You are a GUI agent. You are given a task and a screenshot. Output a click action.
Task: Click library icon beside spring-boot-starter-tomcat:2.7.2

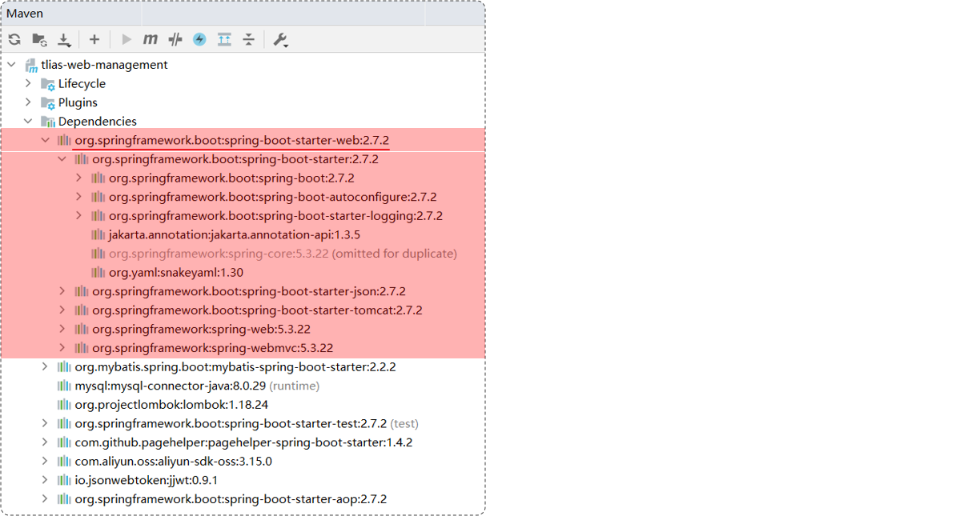(82, 310)
